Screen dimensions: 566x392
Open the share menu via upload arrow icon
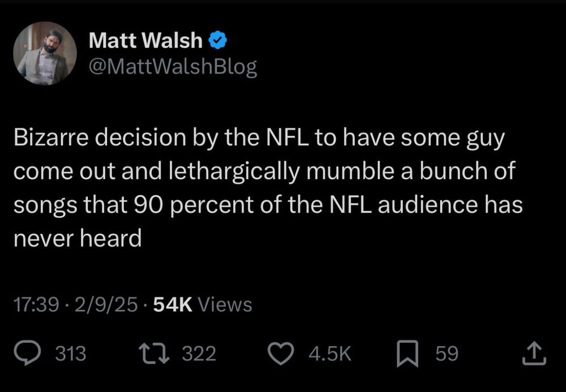tap(534, 354)
